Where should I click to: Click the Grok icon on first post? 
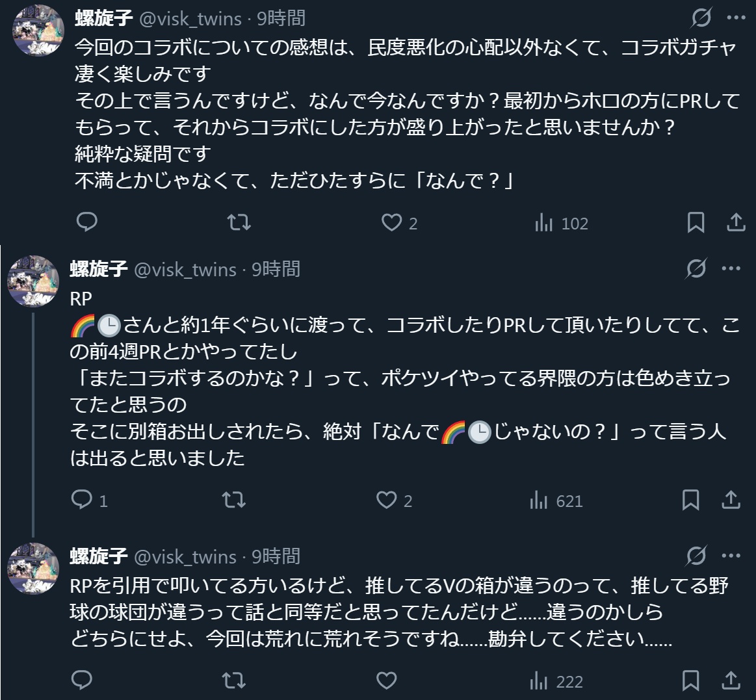(701, 18)
